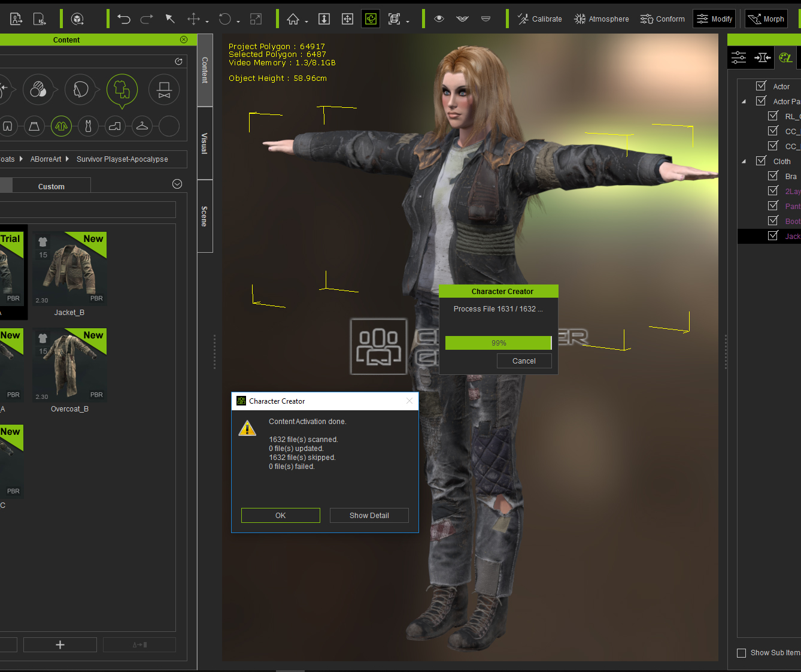Click the eye look-at toolbar icon

[439, 19]
